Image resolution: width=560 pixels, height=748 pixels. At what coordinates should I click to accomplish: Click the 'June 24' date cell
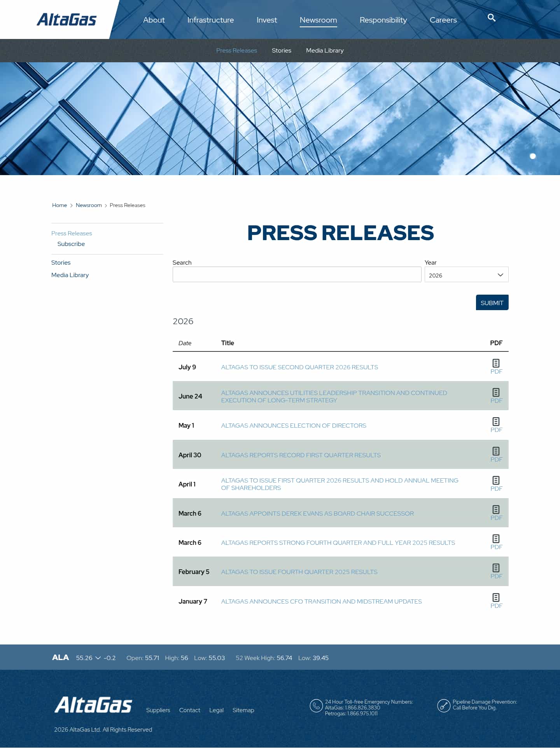pos(190,396)
